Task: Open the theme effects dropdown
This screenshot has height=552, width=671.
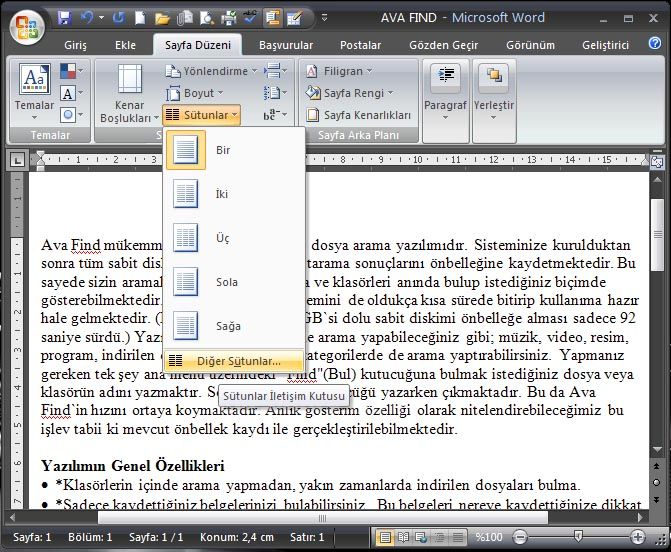Action: coord(71,115)
